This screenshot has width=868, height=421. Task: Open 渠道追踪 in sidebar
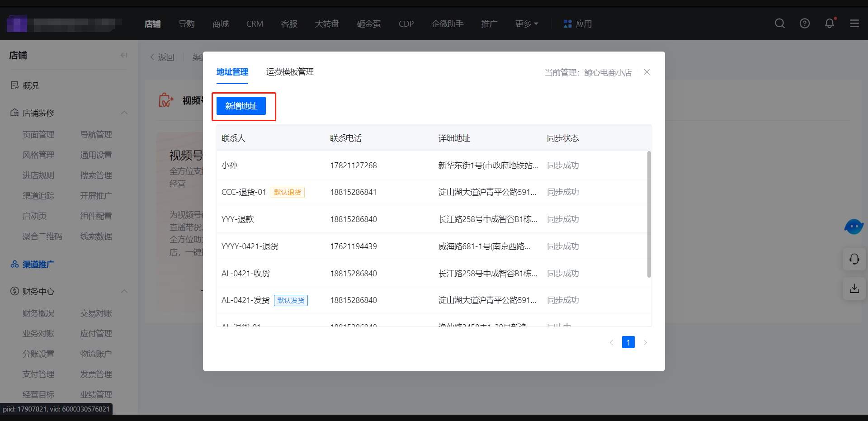(x=38, y=196)
